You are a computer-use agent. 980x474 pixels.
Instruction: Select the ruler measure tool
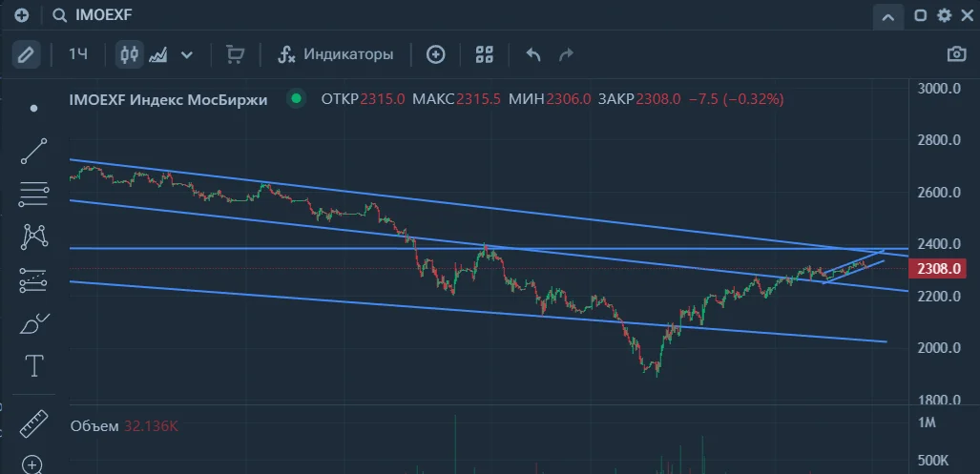click(x=33, y=423)
